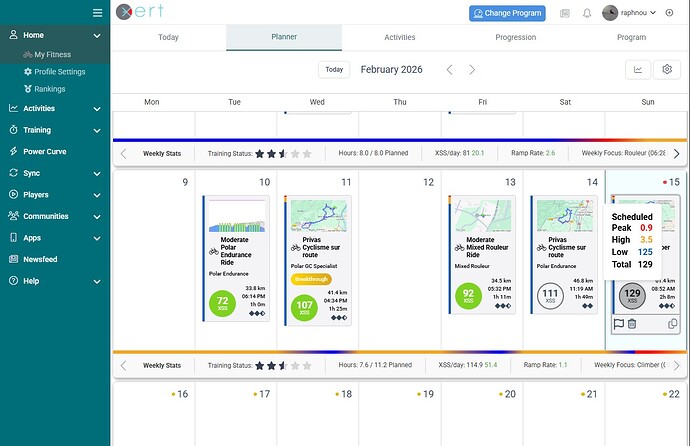690x446 pixels.
Task: Click the 111 XSS outlined circle
Action: click(550, 296)
